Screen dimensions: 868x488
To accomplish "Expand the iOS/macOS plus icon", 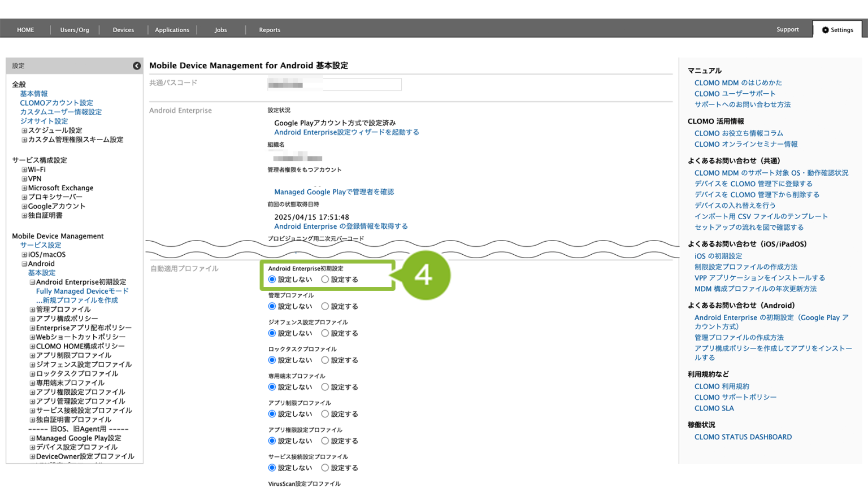I will [24, 255].
